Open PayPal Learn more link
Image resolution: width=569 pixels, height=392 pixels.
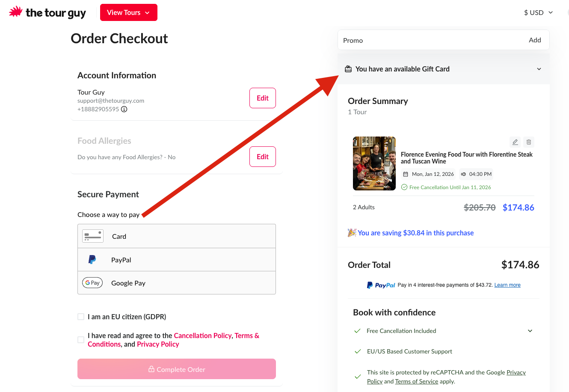click(x=507, y=285)
